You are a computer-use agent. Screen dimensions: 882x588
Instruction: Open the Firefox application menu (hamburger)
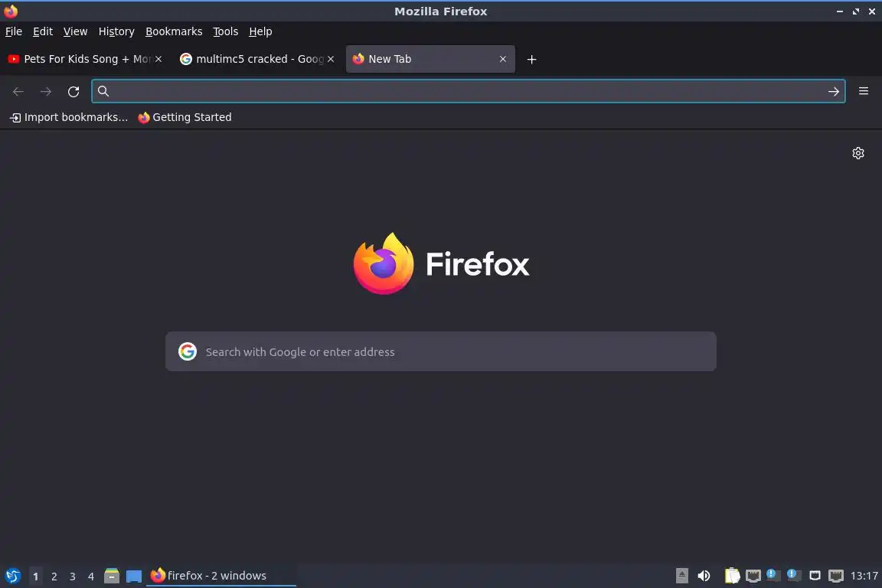(864, 91)
